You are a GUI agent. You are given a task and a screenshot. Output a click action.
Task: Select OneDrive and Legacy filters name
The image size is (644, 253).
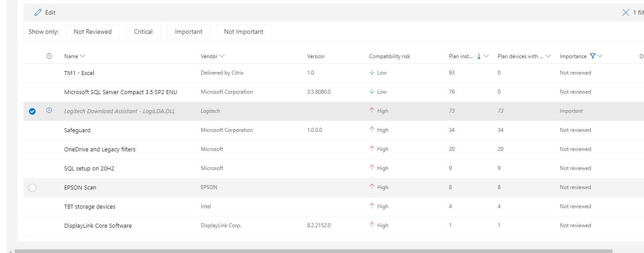100,149
